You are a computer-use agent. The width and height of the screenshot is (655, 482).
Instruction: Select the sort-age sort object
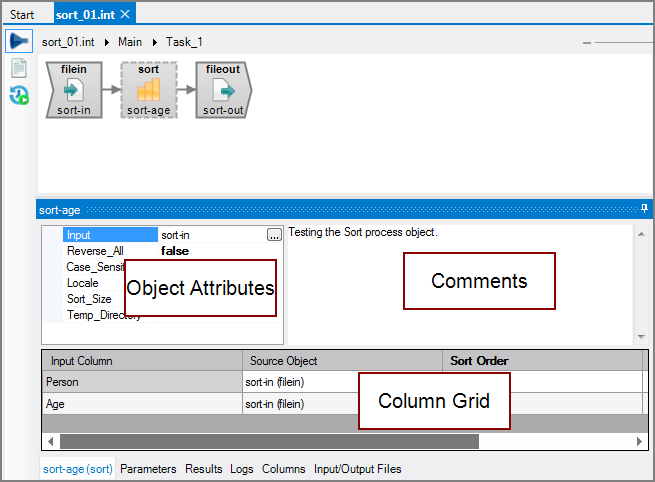click(x=148, y=91)
